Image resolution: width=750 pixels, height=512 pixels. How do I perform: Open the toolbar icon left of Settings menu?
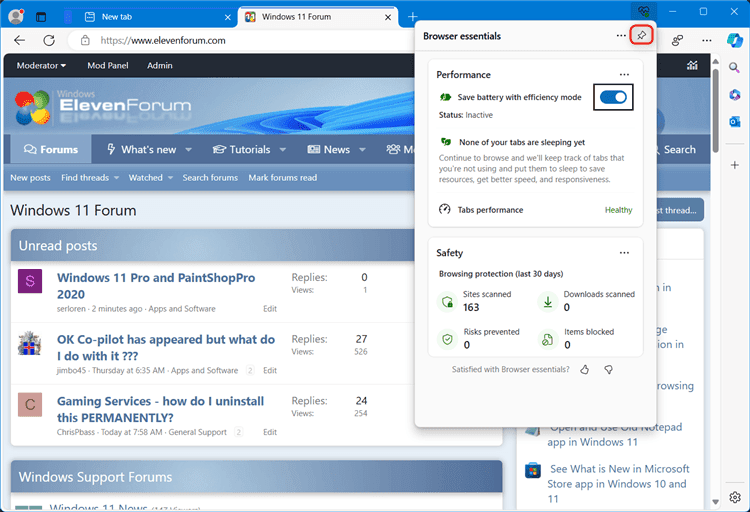click(677, 40)
